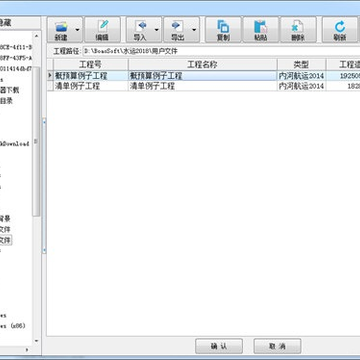Click the 导出 (Export) toolbar icon
This screenshot has width=360, height=360.
178,30
